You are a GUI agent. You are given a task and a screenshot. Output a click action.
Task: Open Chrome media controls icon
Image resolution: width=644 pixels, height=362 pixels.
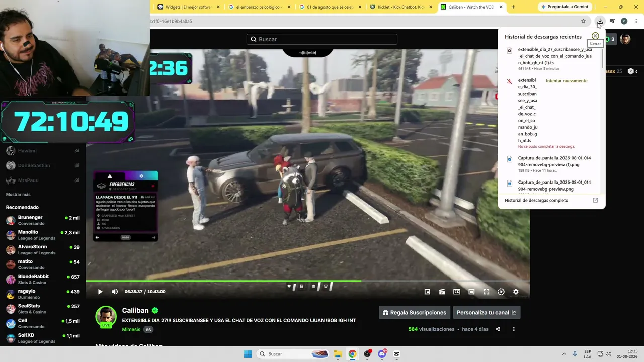(x=612, y=21)
